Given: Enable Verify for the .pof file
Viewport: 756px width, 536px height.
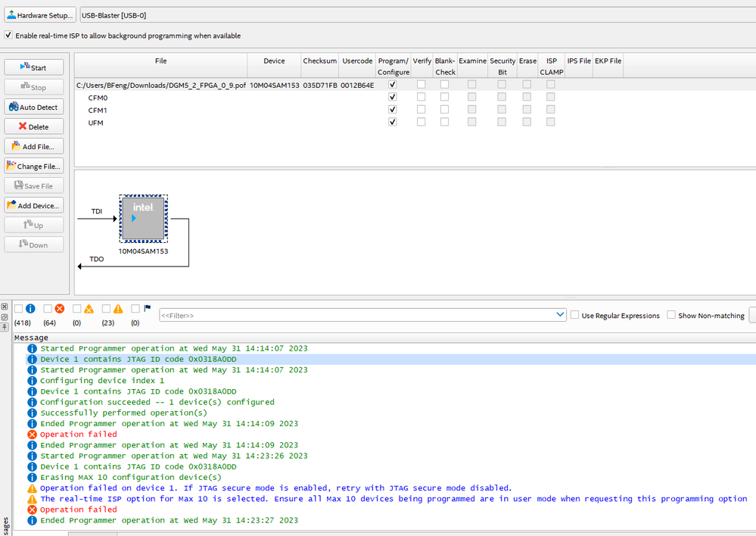Looking at the screenshot, I should tap(422, 85).
